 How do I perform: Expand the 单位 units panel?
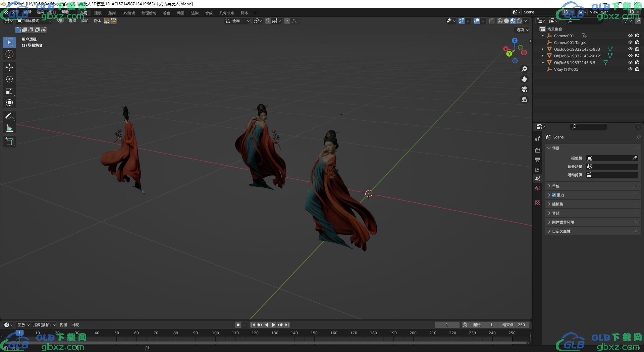pyautogui.click(x=593, y=186)
